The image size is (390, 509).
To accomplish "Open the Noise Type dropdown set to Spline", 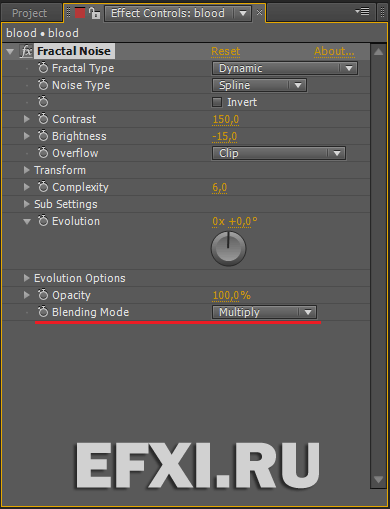I will pyautogui.click(x=259, y=85).
